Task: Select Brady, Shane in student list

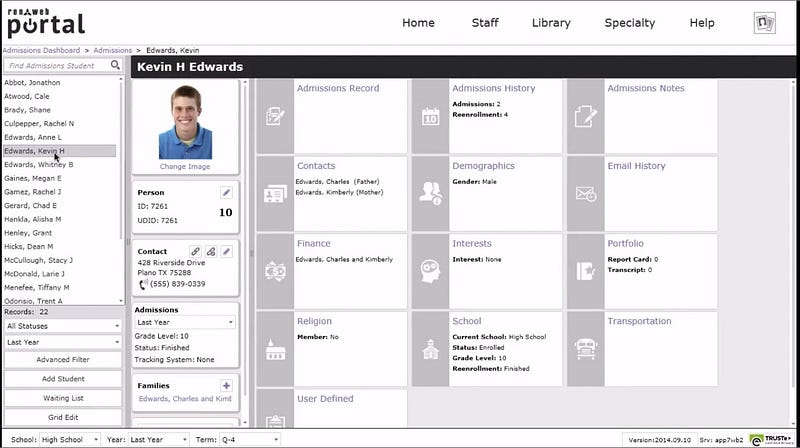Action: (x=28, y=110)
